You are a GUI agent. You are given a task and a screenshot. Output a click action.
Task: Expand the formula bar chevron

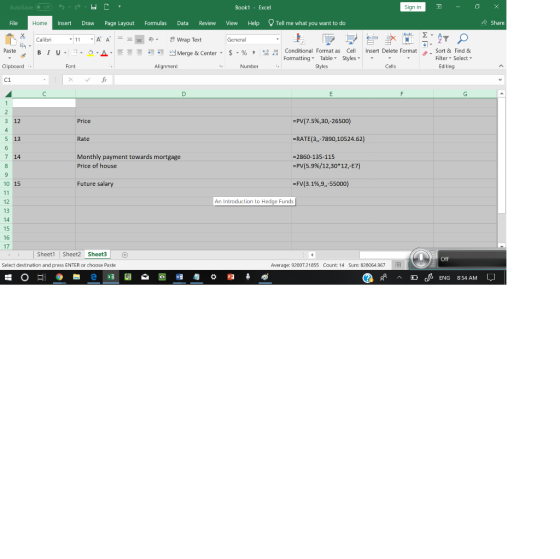[500, 80]
